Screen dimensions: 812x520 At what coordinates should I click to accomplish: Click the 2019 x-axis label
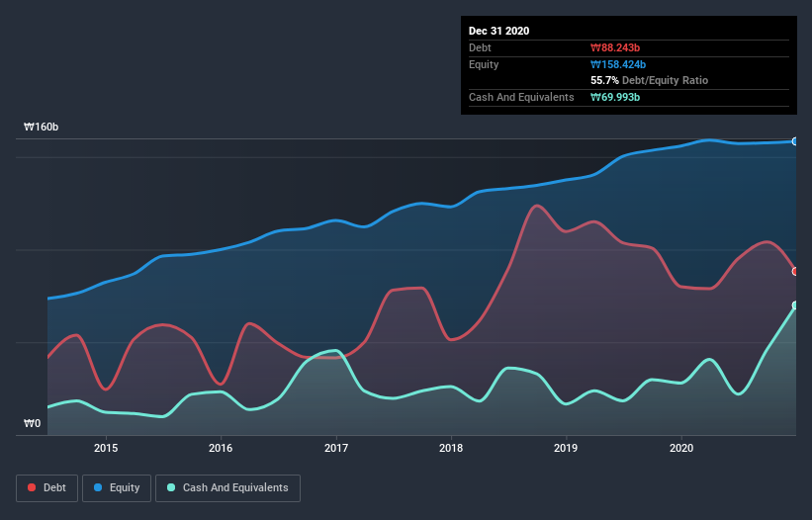(x=566, y=448)
